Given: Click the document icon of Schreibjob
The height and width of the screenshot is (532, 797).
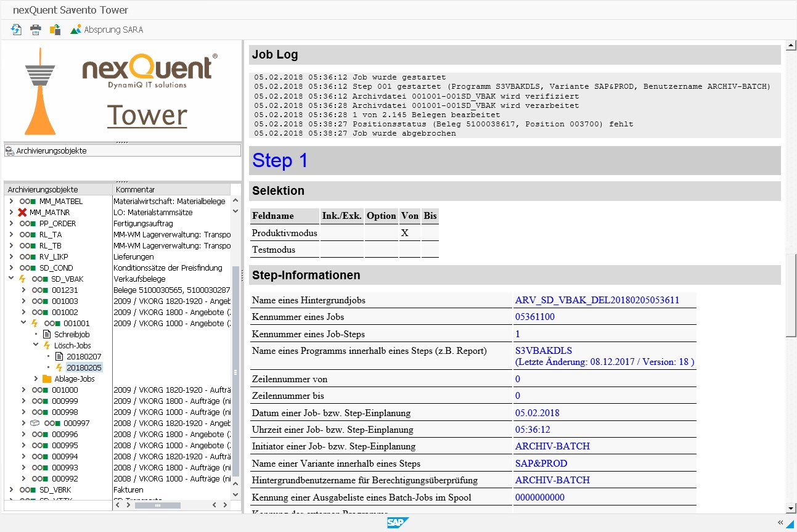Looking at the screenshot, I should click(x=47, y=334).
